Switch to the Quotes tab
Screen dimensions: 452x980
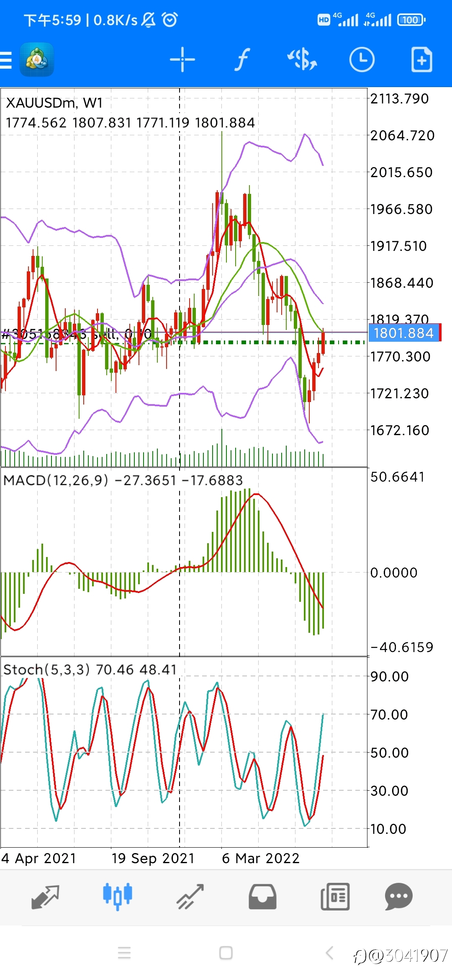[45, 897]
